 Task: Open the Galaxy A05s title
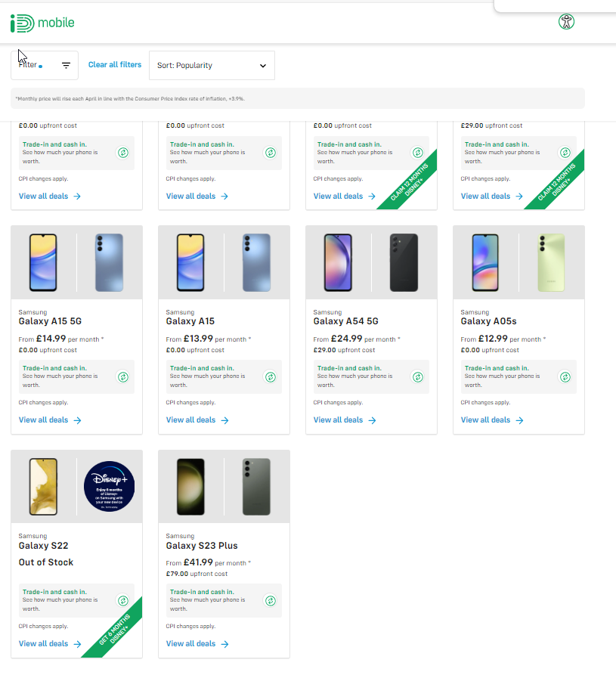tap(488, 321)
